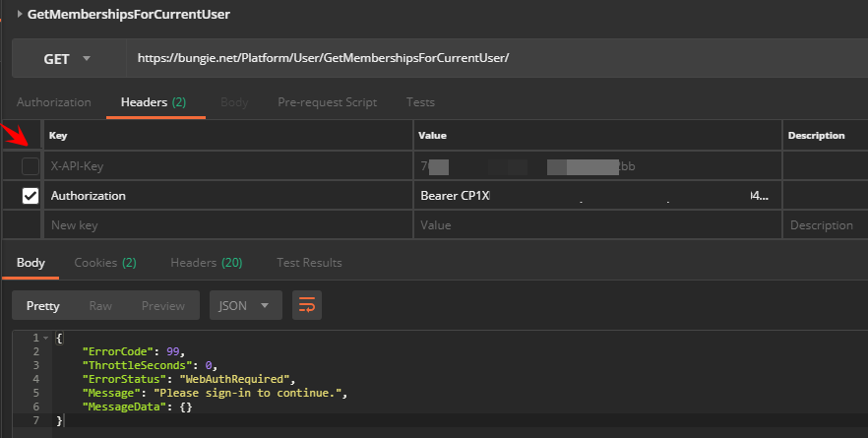The height and width of the screenshot is (438, 868).
Task: Open the response Headers (20) tab
Action: (x=207, y=263)
